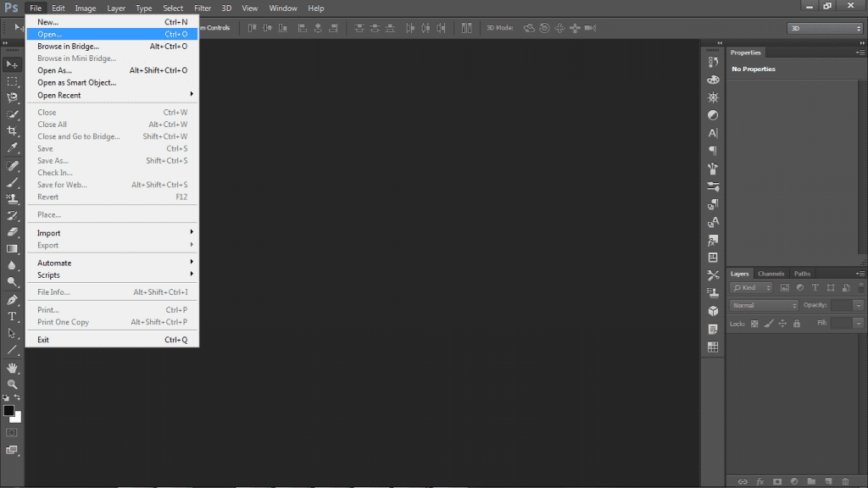The height and width of the screenshot is (488, 868).
Task: Choose the Pen tool
Action: coord(13,300)
